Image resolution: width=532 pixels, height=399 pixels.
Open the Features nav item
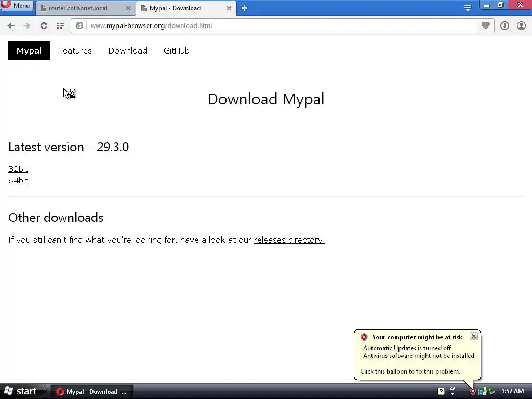point(75,50)
